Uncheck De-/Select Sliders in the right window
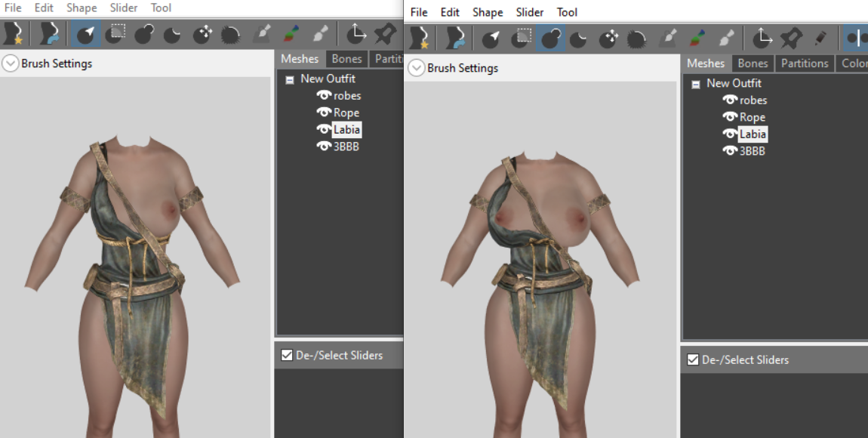 pos(693,360)
